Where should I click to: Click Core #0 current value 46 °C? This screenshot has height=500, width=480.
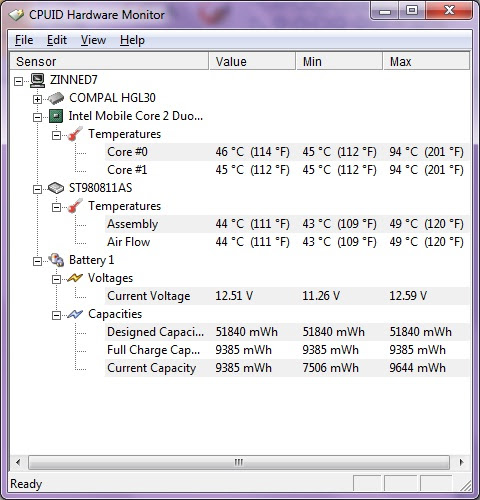click(252, 152)
